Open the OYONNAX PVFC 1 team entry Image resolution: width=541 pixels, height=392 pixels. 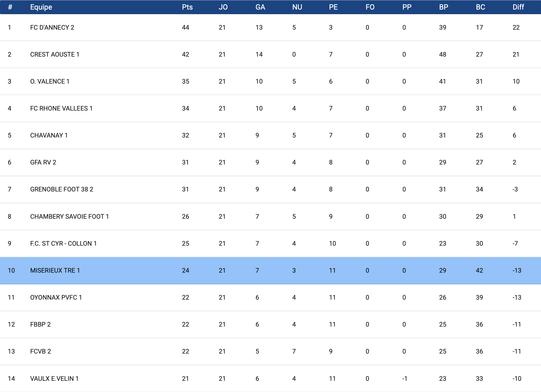pos(56,297)
